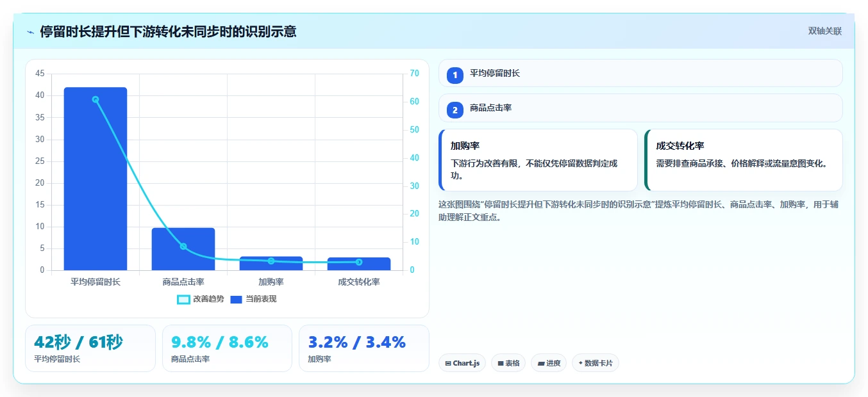Select the 平均停留时长 list item

(640, 73)
